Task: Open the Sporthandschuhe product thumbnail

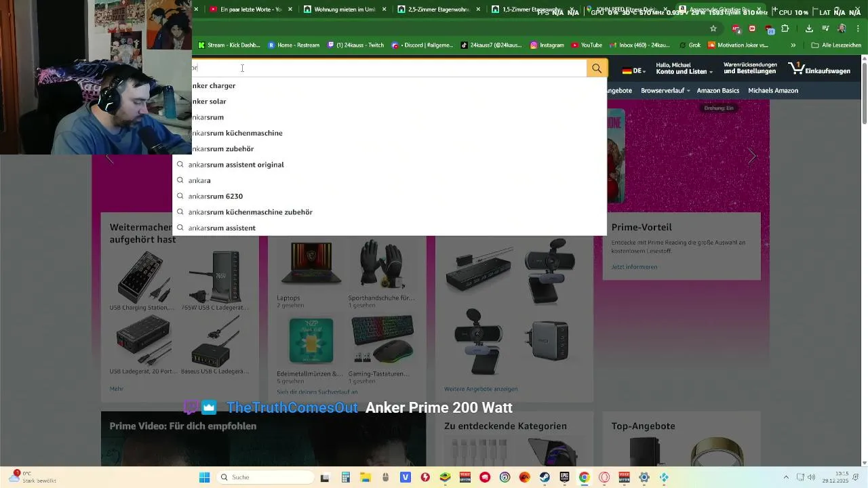Action: coord(382,264)
